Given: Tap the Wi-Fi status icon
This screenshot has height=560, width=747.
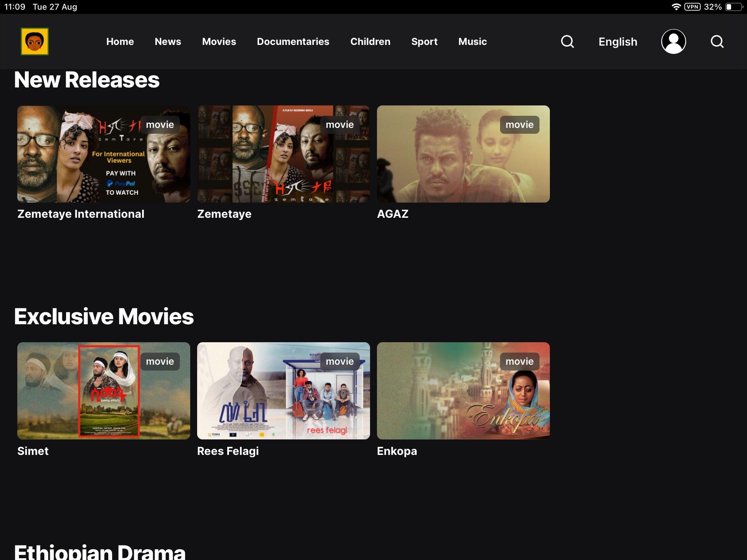Looking at the screenshot, I should (x=676, y=7).
